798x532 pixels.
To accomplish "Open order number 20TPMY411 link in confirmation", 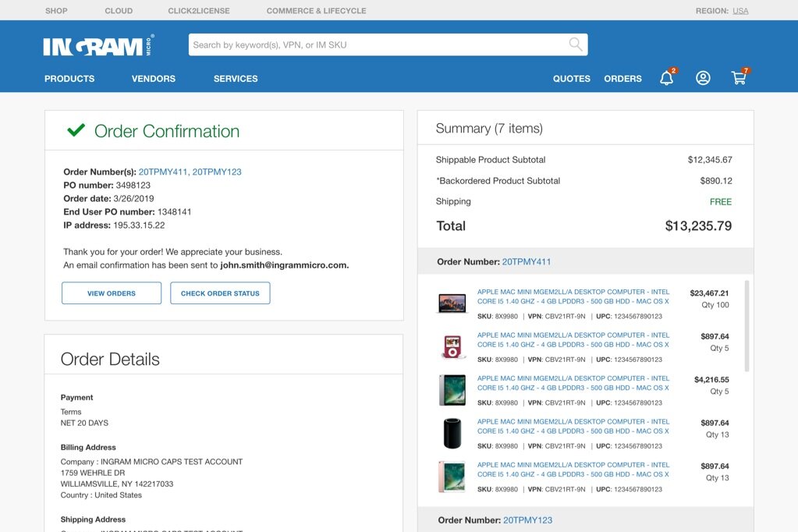I will [163, 172].
